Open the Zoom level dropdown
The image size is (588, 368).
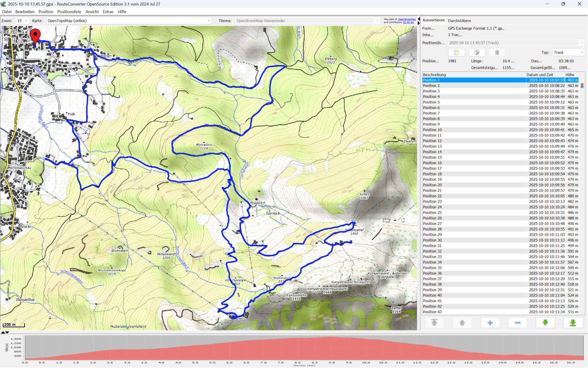(22, 21)
